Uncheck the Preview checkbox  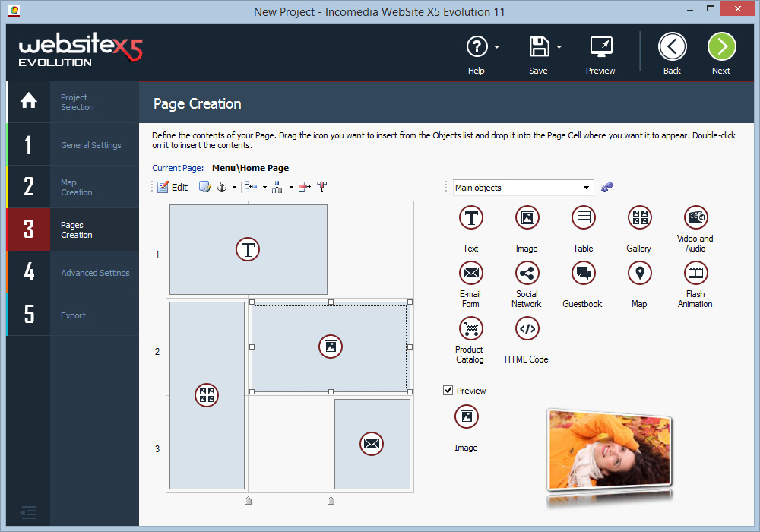(448, 391)
